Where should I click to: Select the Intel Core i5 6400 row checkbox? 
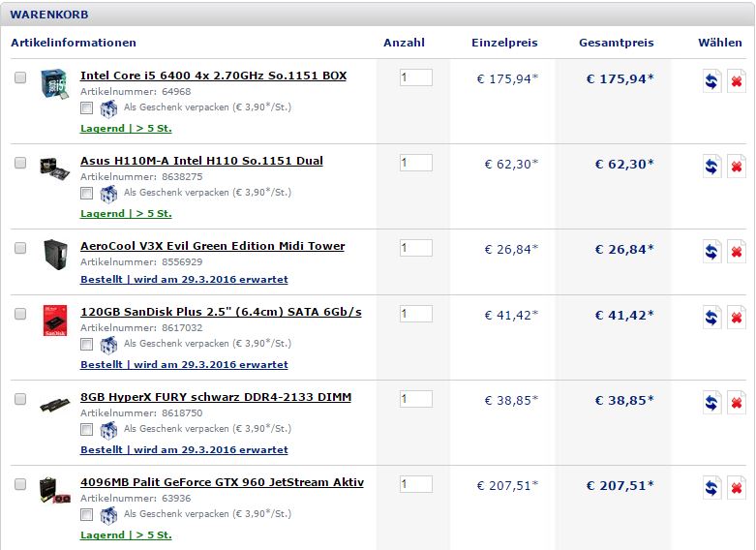(x=20, y=77)
